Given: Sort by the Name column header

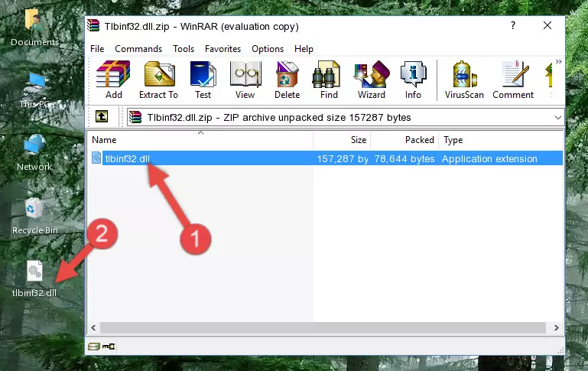Looking at the screenshot, I should coord(200,140).
